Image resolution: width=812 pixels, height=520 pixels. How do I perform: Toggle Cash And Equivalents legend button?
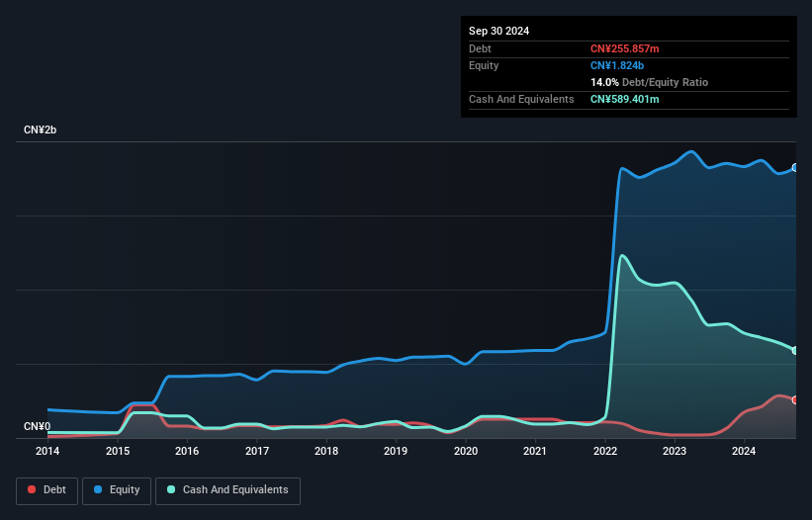pyautogui.click(x=227, y=490)
